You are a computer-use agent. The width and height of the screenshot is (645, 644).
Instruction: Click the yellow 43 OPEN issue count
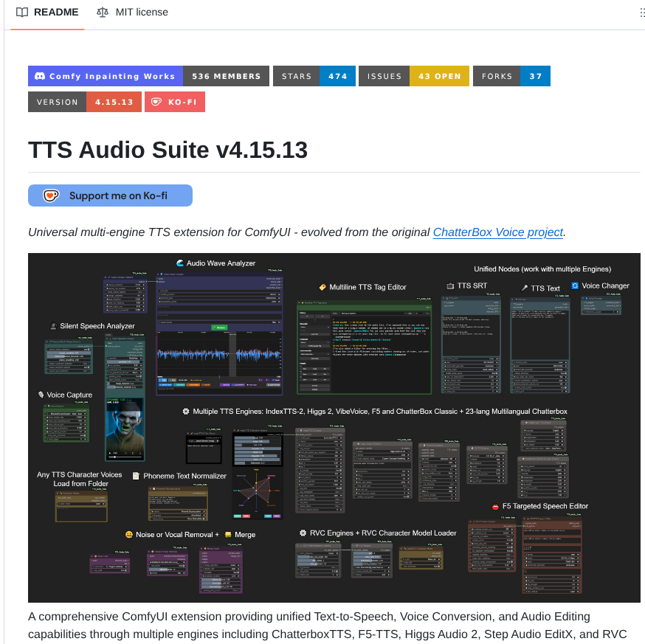point(439,76)
